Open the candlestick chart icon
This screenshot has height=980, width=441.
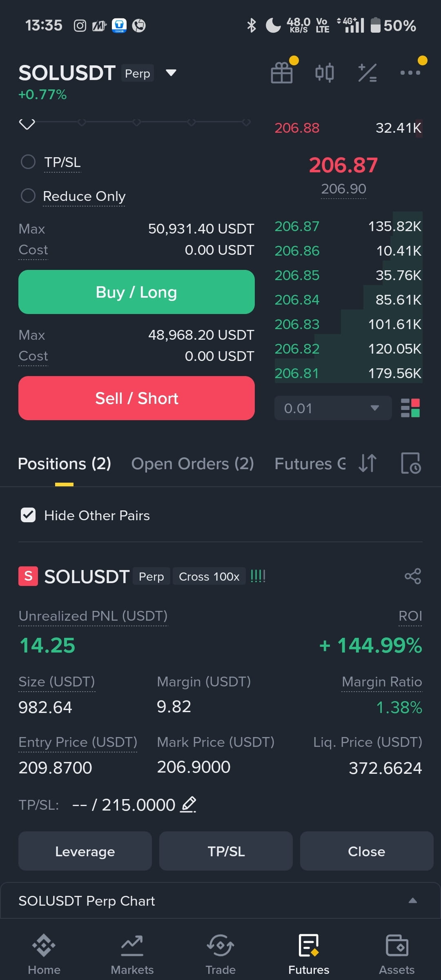coord(325,73)
